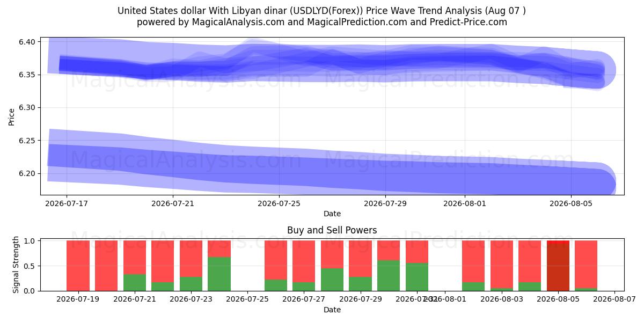Click the 'powered by MagicalAnalysis.com' subtitle line

click(322, 22)
